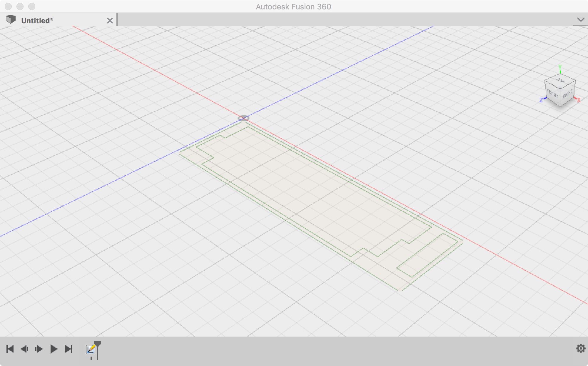Click the blue Z axis label on ViewCube

coord(541,100)
